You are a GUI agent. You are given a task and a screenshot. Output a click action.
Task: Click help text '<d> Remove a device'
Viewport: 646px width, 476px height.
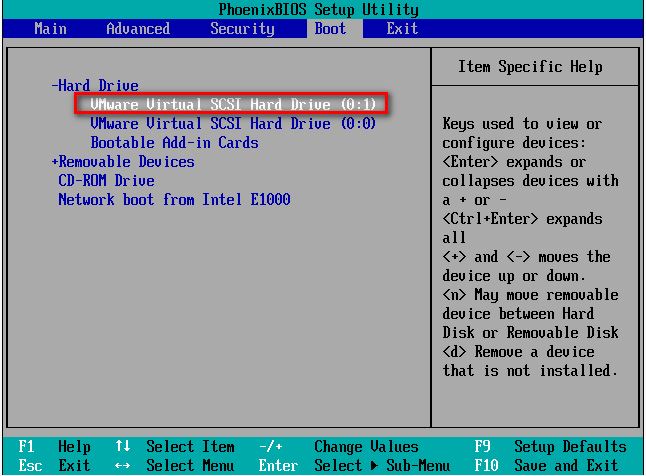[x=518, y=352]
